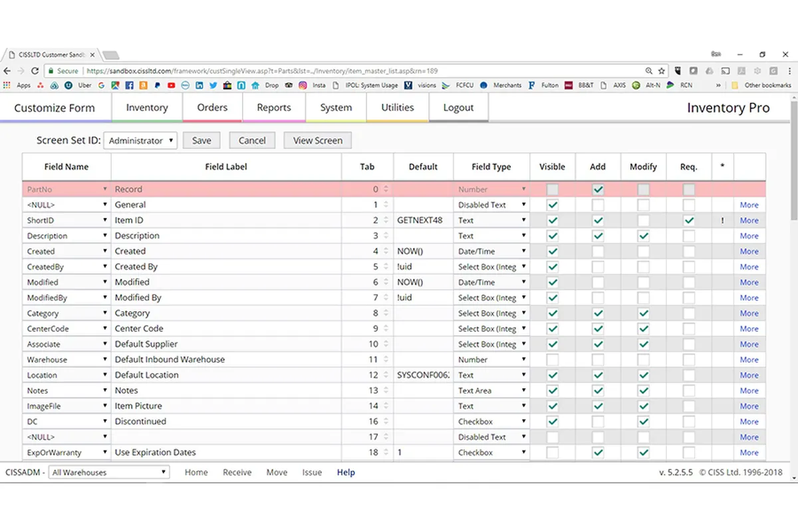
Task: Open the LinkedIn bookmark icon
Action: pyautogui.click(x=200, y=85)
